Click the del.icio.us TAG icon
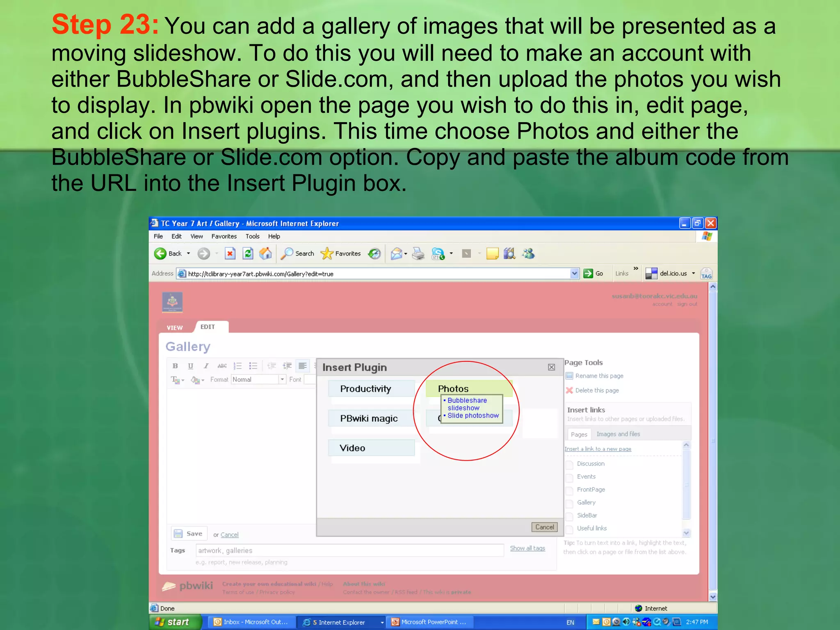The height and width of the screenshot is (630, 840). [706, 274]
